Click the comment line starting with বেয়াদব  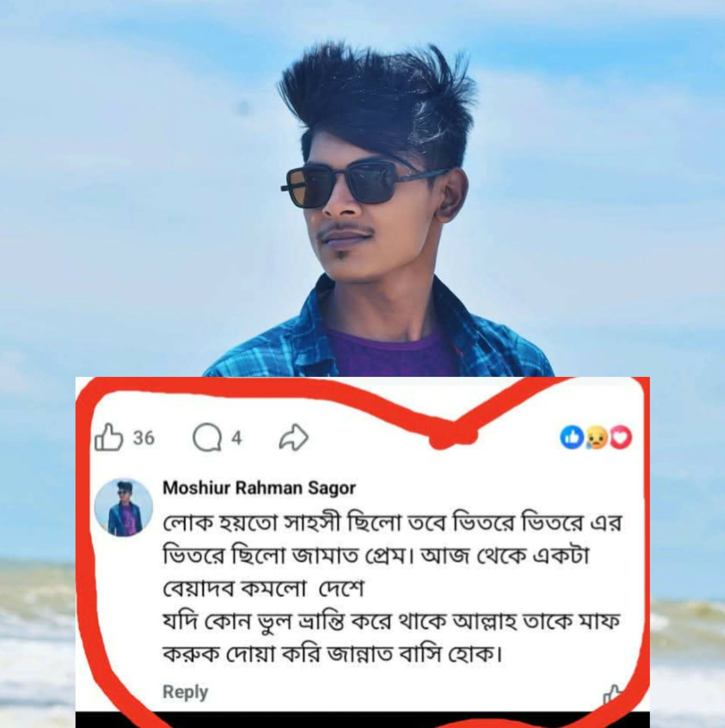point(263,590)
